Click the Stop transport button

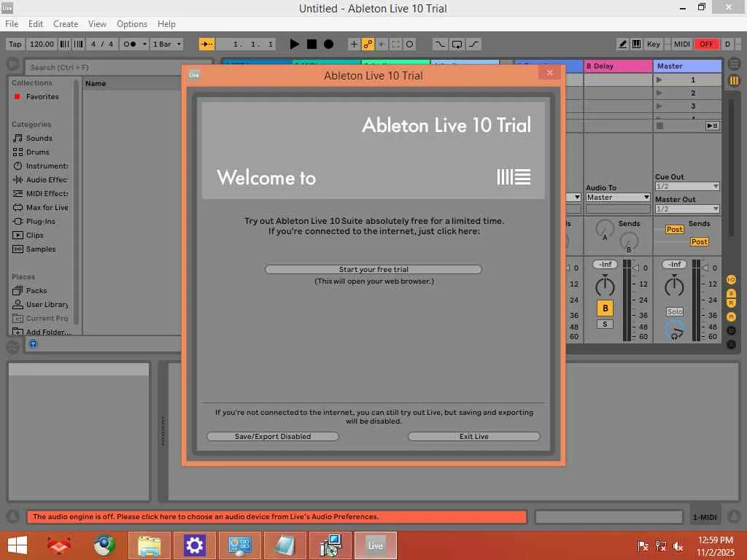[311, 44]
